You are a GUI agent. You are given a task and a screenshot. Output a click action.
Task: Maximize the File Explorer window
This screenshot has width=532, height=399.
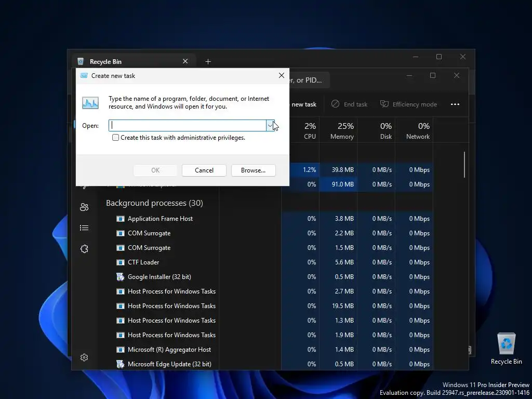pos(439,57)
